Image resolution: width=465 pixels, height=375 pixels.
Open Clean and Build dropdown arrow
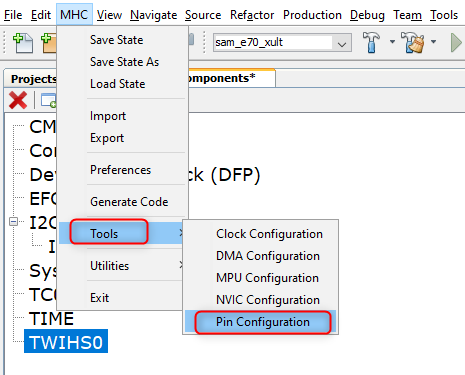click(433, 42)
